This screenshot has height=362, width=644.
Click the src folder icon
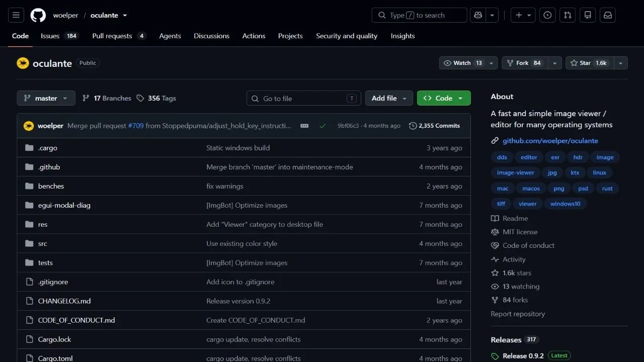29,243
